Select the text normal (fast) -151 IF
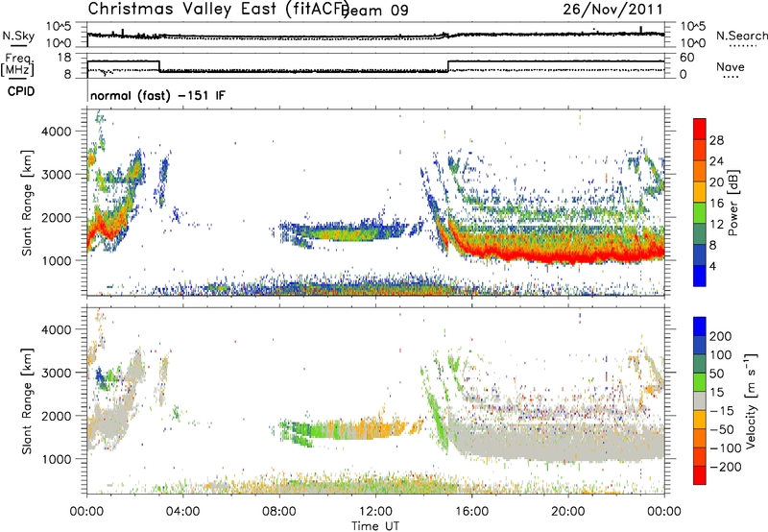This screenshot has width=768, height=532. point(157,95)
